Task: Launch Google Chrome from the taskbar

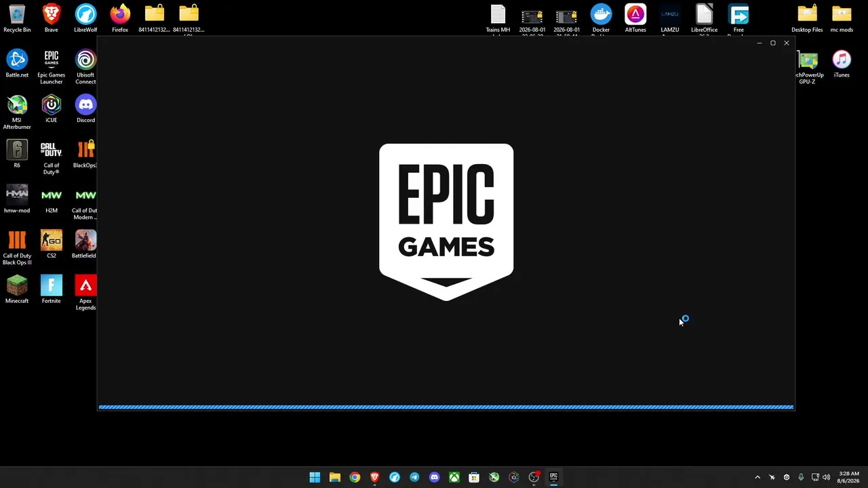Action: pyautogui.click(x=355, y=477)
